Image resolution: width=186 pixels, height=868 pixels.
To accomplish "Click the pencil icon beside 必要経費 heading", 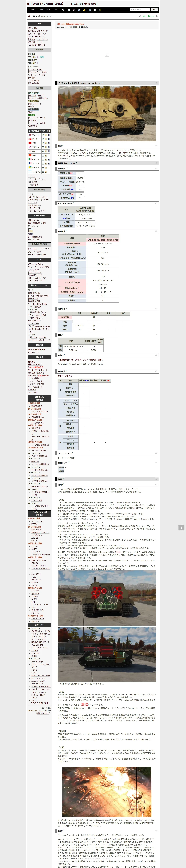I will click(x=67, y=168).
